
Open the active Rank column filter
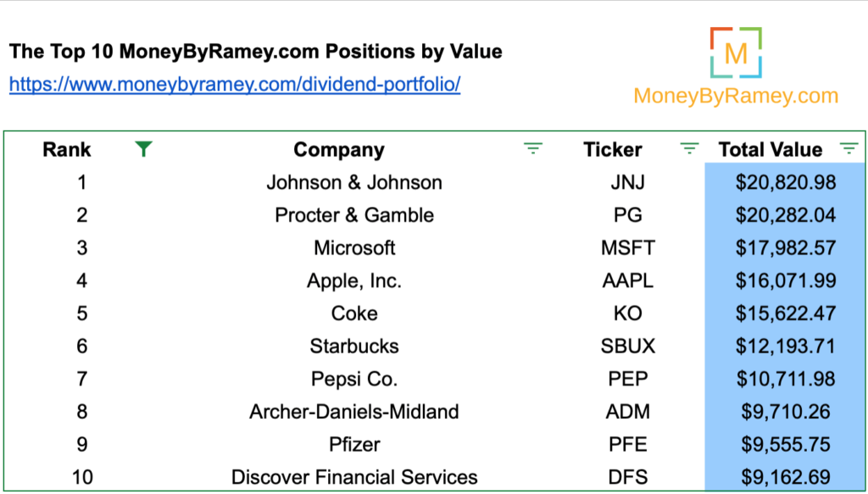tap(143, 149)
